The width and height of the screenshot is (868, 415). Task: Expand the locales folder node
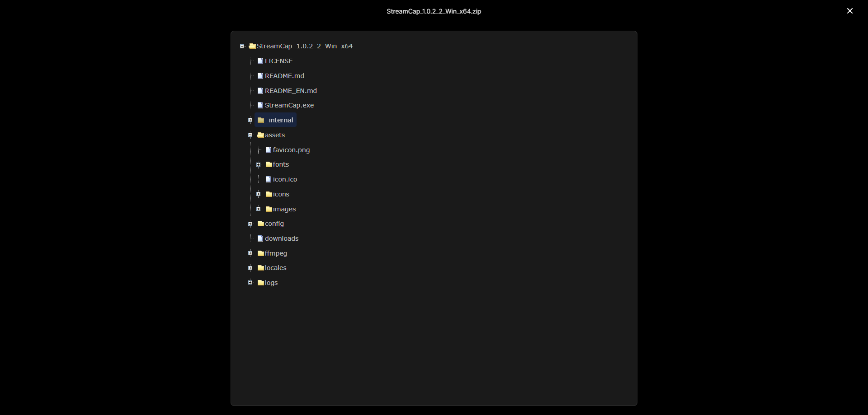coord(250,268)
